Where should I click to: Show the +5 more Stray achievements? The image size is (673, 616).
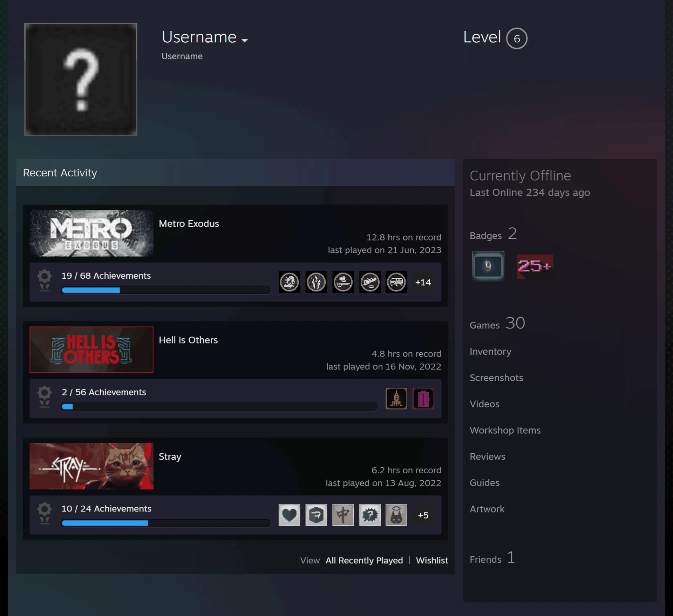(x=423, y=515)
